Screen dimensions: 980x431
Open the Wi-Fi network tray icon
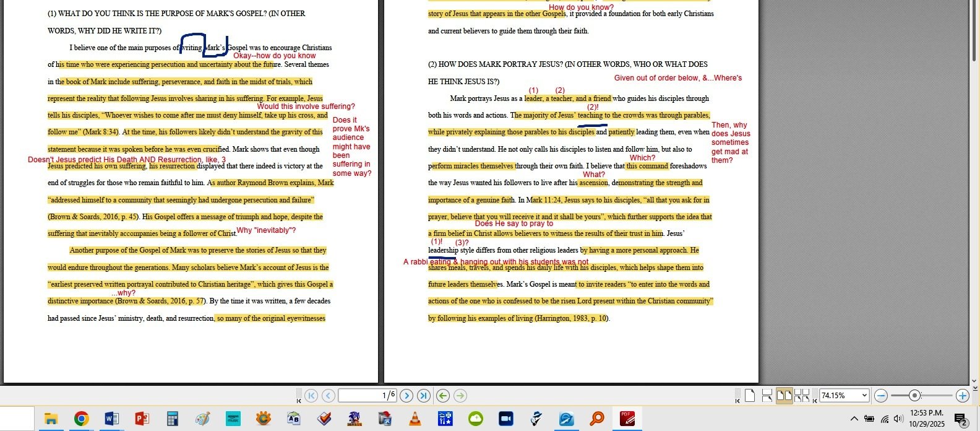(x=885, y=419)
